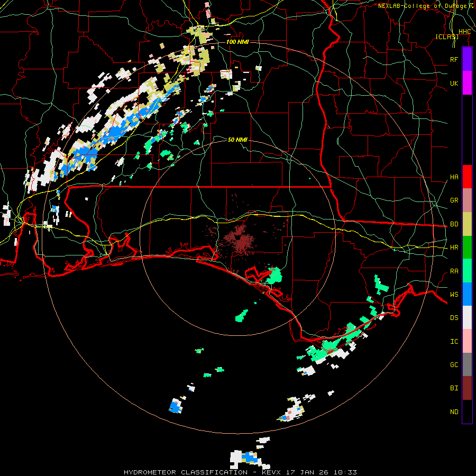Screen dimensions: 476x476
Task: Click the RF purple legend swatch
Action: pos(467,59)
